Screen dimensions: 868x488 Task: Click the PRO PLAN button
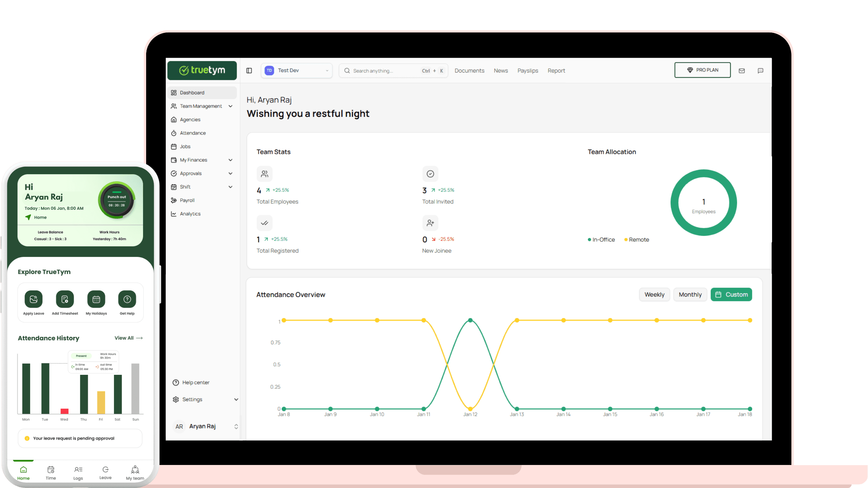[x=702, y=70]
